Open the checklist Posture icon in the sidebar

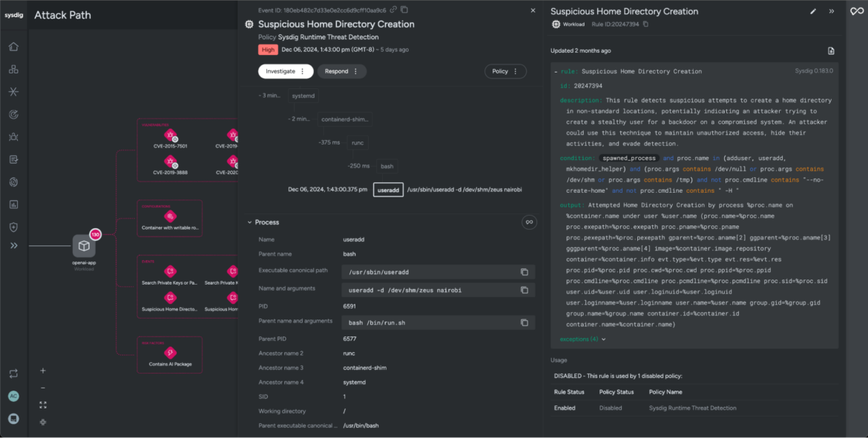[x=13, y=159]
